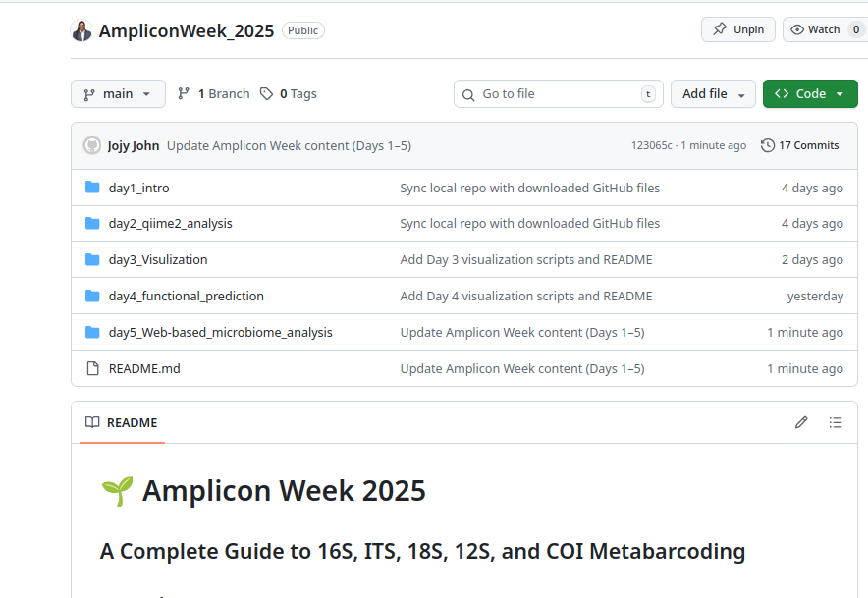Viewport: 868px width, 598px height.
Task: Open the main branch selector dropdown
Action: pos(117,93)
